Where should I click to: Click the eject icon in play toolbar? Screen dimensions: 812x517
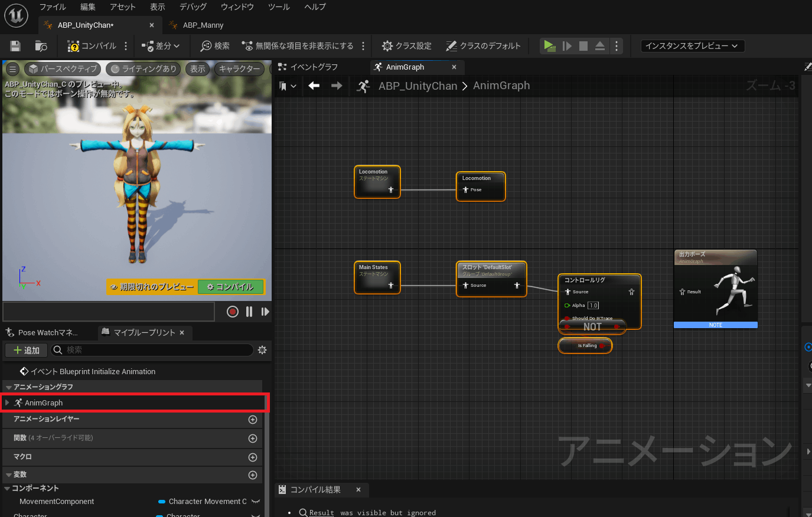tap(600, 46)
